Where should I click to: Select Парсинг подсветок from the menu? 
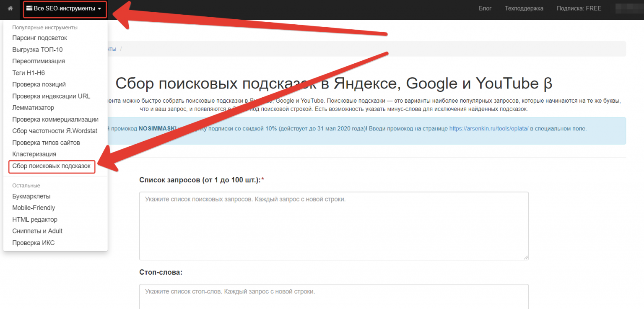(39, 38)
